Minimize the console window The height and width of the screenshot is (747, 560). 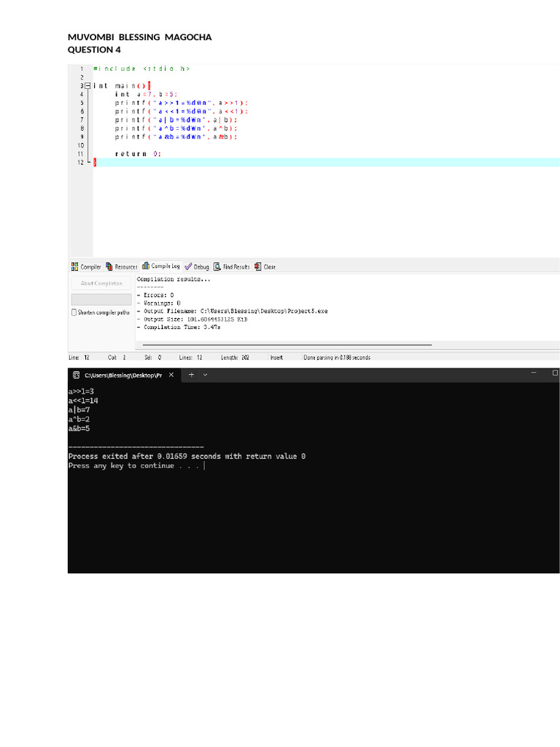pos(534,373)
